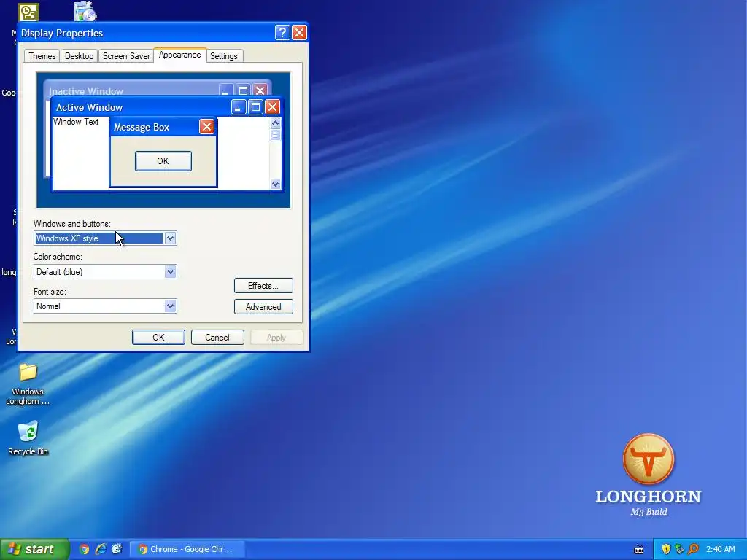Switch to the Screen Saver tab
Image resolution: width=747 pixels, height=560 pixels.
[x=126, y=56]
